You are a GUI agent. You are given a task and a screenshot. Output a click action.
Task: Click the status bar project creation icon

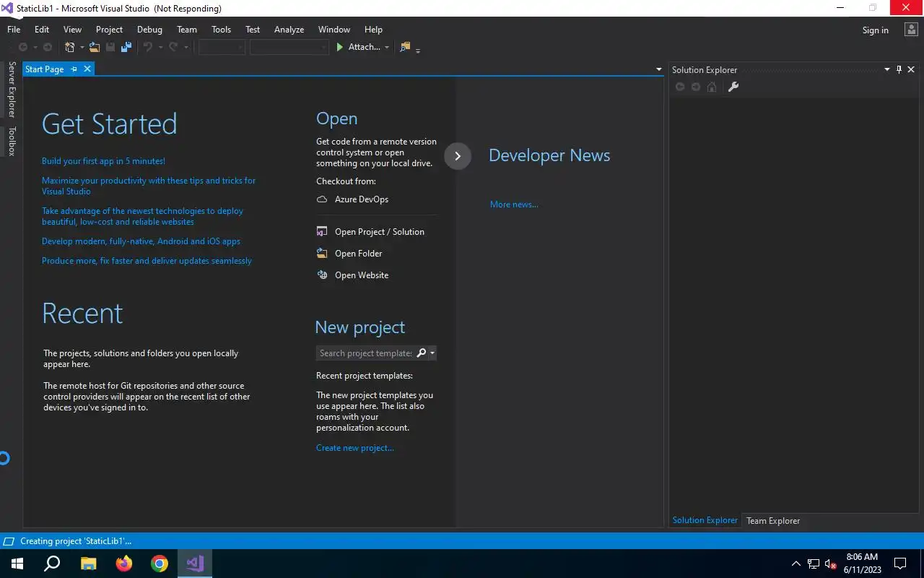click(9, 541)
